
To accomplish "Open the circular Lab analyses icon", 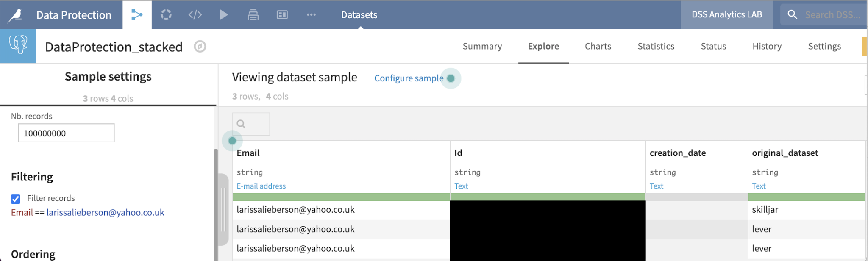I will (166, 15).
